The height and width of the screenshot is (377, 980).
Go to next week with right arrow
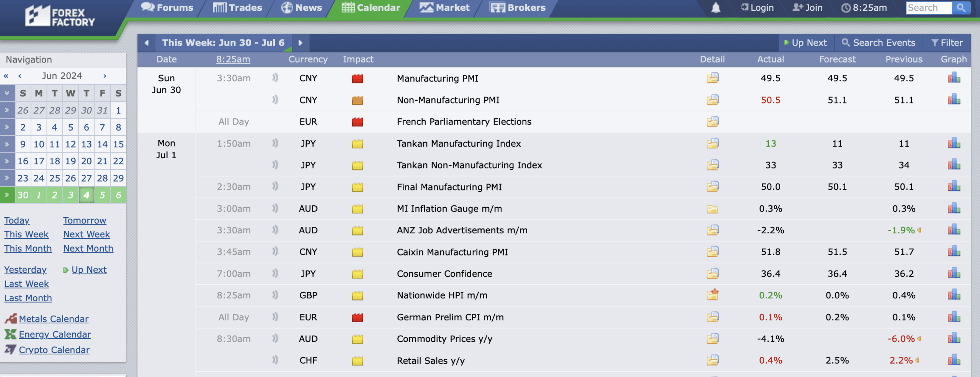click(x=301, y=43)
